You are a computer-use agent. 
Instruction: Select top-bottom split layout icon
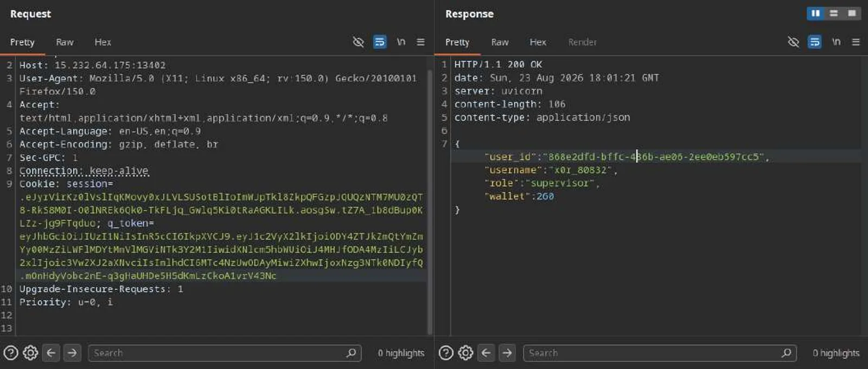coord(834,14)
